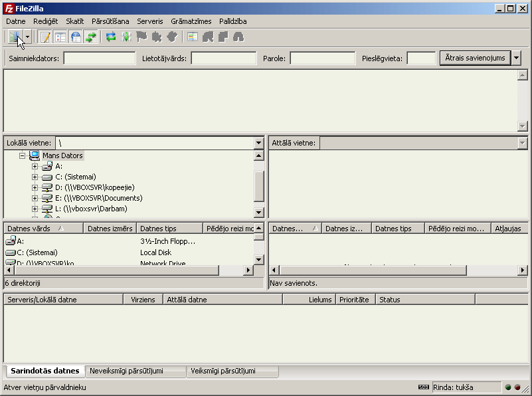
Task: Click local tree scrollbar down arrow
Action: (x=258, y=213)
